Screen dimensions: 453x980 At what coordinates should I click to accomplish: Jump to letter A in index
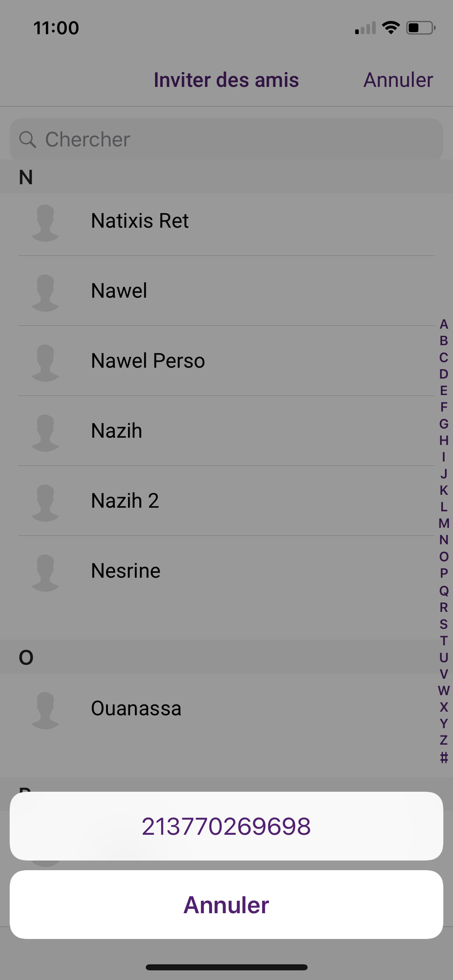tap(444, 324)
